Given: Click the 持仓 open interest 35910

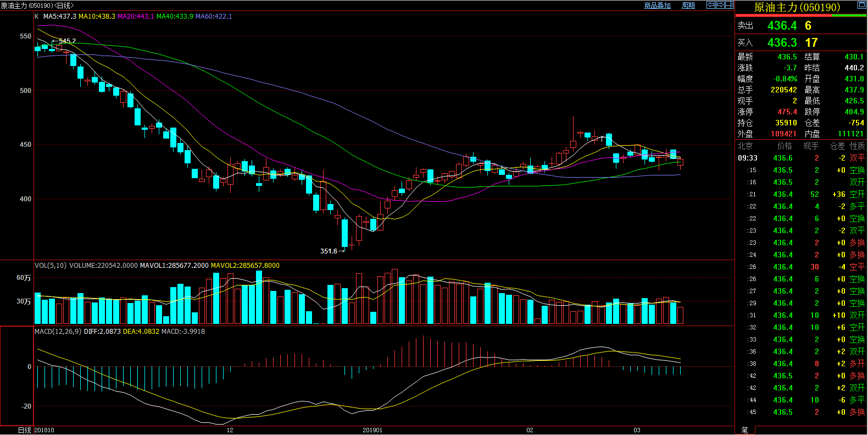Looking at the screenshot, I should [x=786, y=123].
